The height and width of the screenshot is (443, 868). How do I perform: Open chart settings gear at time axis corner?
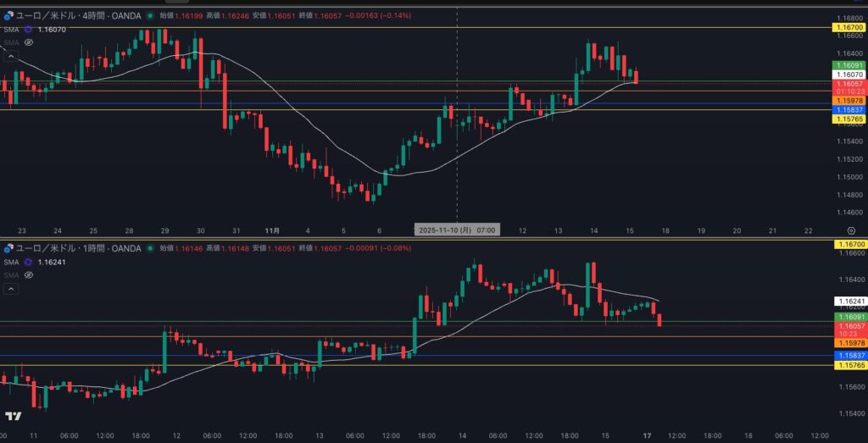(850, 230)
